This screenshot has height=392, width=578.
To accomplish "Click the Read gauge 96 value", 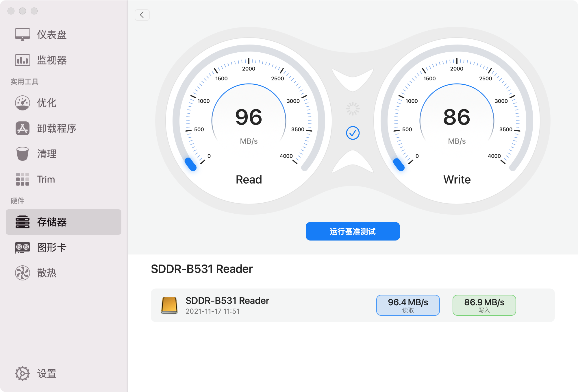I will (x=249, y=117).
